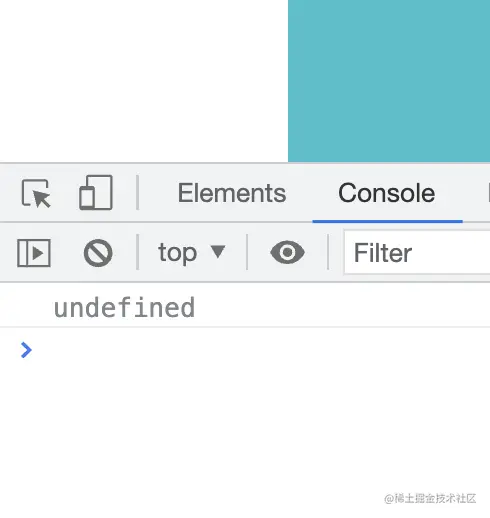Select the Console tab
This screenshot has height=518, width=490.
387,193
